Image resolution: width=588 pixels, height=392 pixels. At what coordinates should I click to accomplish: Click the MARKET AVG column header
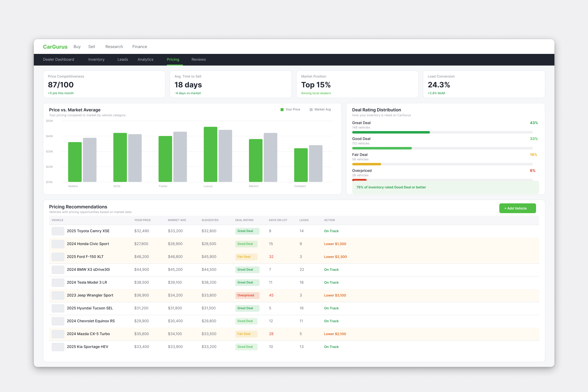pyautogui.click(x=177, y=220)
